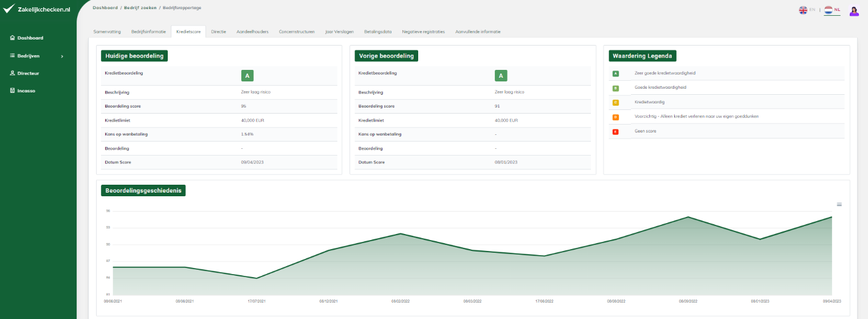The width and height of the screenshot is (868, 319).
Task: Open the Negatieve registraties tab
Action: 423,31
